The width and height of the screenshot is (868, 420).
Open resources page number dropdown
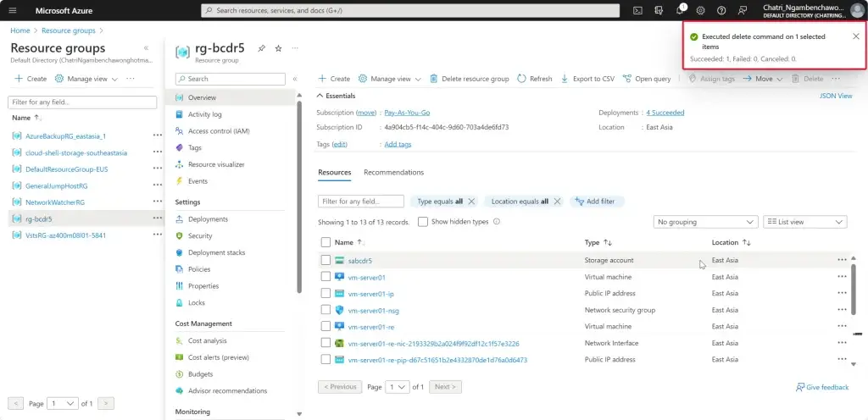coord(398,387)
